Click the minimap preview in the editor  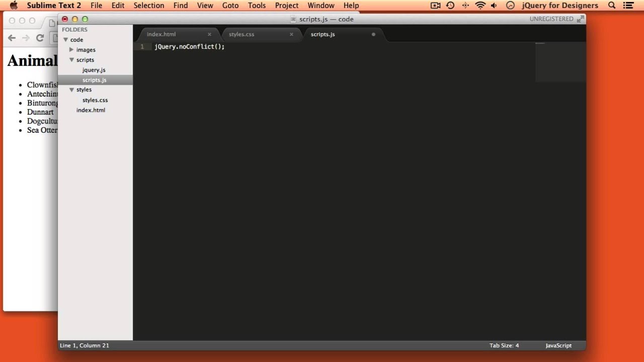560,62
